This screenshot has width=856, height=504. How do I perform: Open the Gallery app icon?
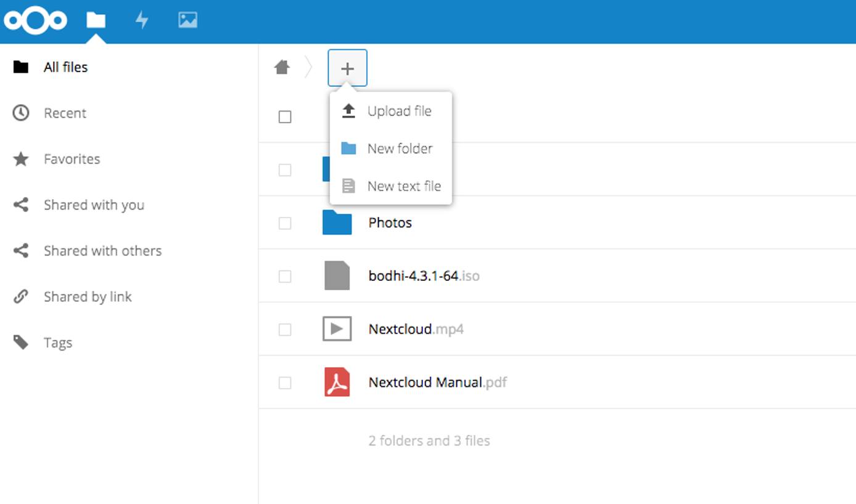coord(187,20)
